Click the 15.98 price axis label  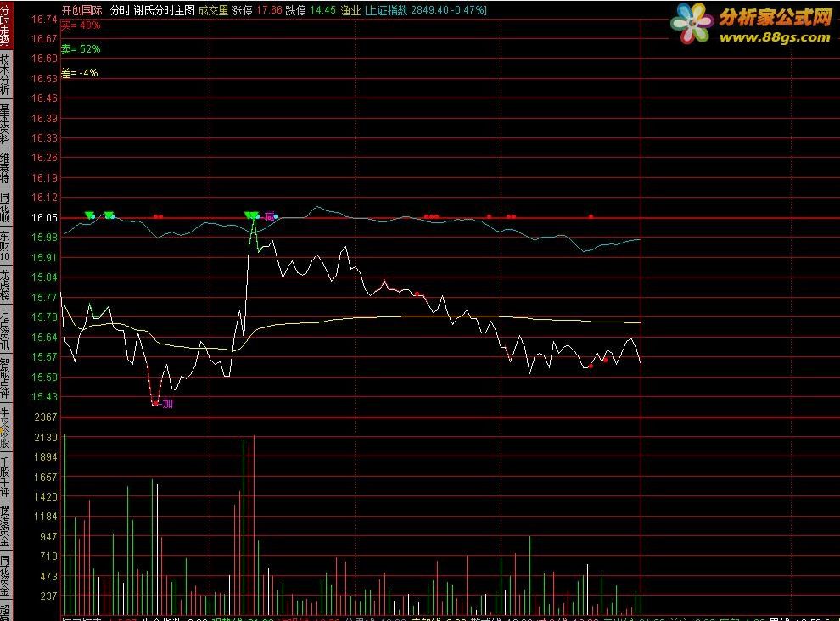click(44, 238)
